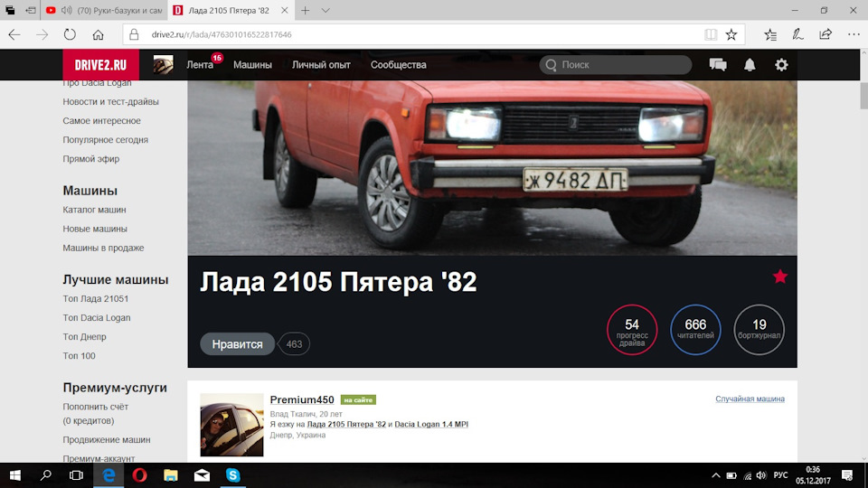
Task: Open Популярное сегодня in sidebar
Action: point(105,140)
